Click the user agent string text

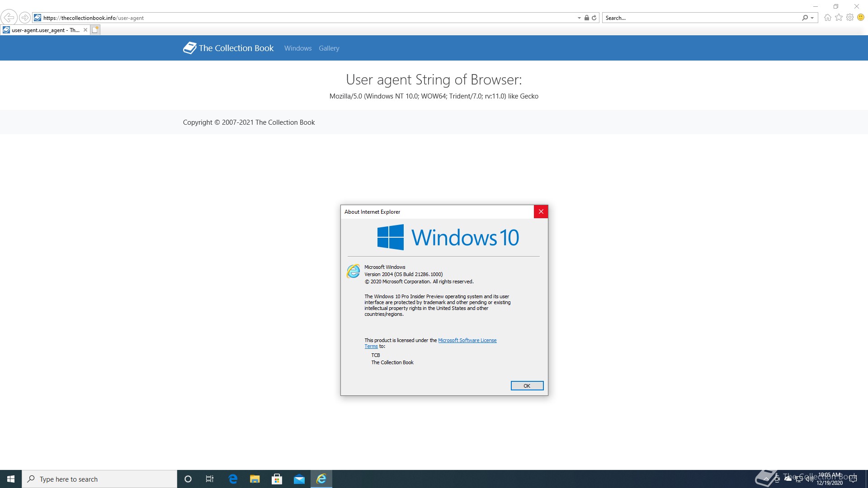[434, 96]
